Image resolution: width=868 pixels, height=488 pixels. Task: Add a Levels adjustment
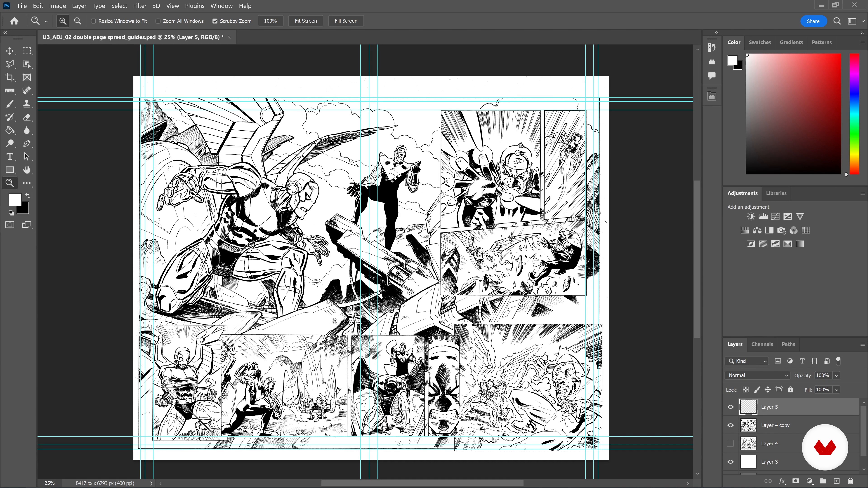763,217
